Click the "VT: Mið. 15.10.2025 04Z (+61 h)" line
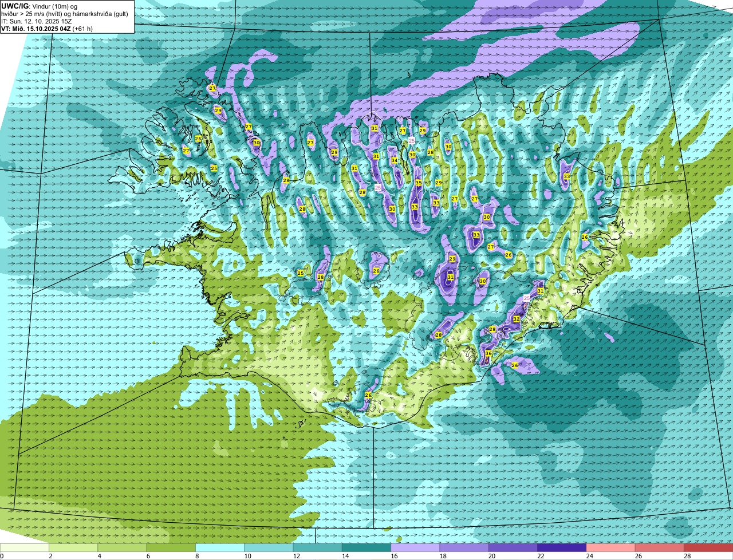 coord(47,29)
